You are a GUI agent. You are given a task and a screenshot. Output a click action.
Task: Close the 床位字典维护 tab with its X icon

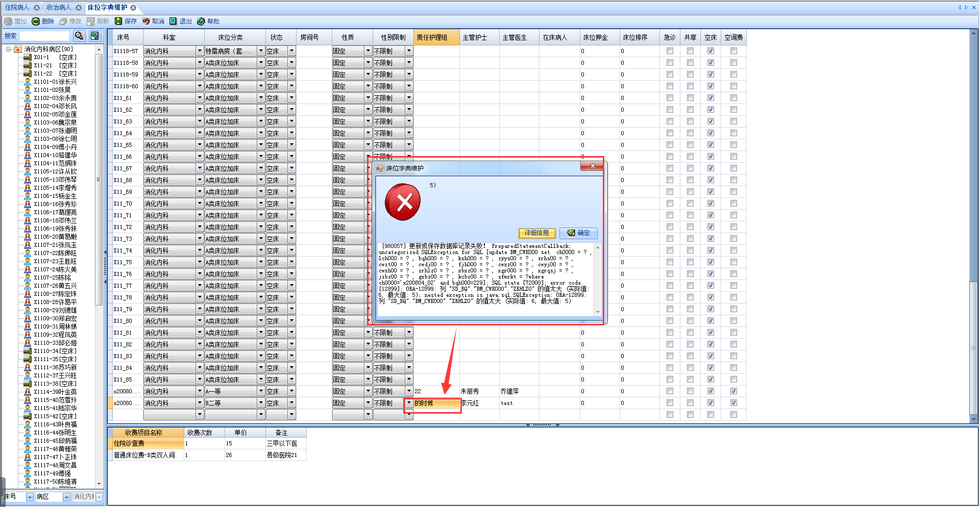133,8
